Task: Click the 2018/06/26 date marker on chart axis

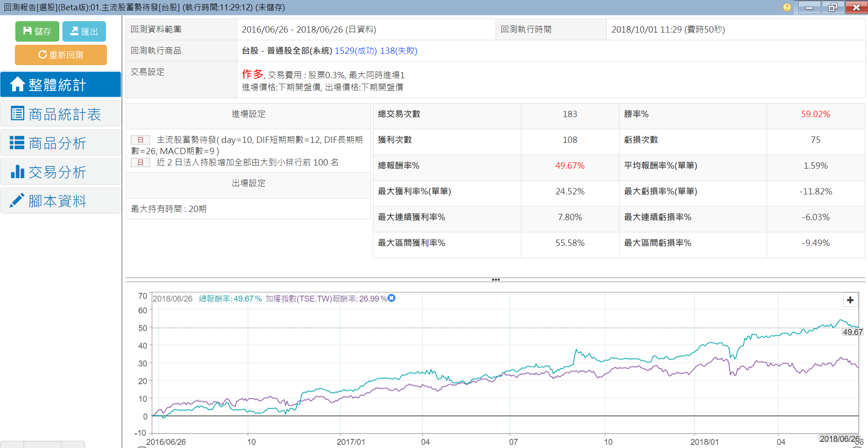Action: [x=839, y=439]
